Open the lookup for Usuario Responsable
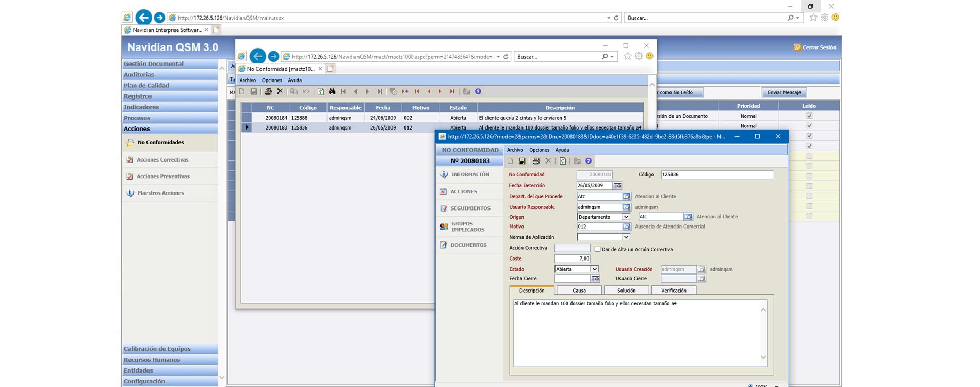Viewport: 980px width, 387px height. pyautogui.click(x=626, y=207)
